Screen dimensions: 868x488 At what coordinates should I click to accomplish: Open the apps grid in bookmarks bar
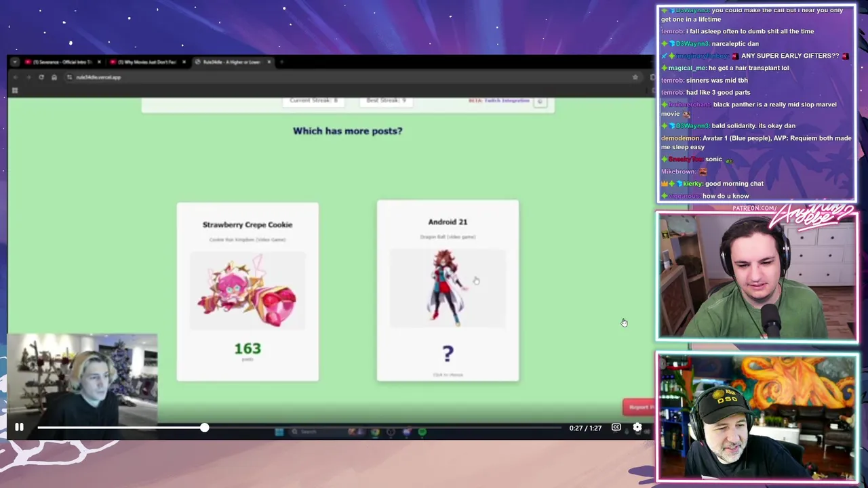pyautogui.click(x=15, y=90)
